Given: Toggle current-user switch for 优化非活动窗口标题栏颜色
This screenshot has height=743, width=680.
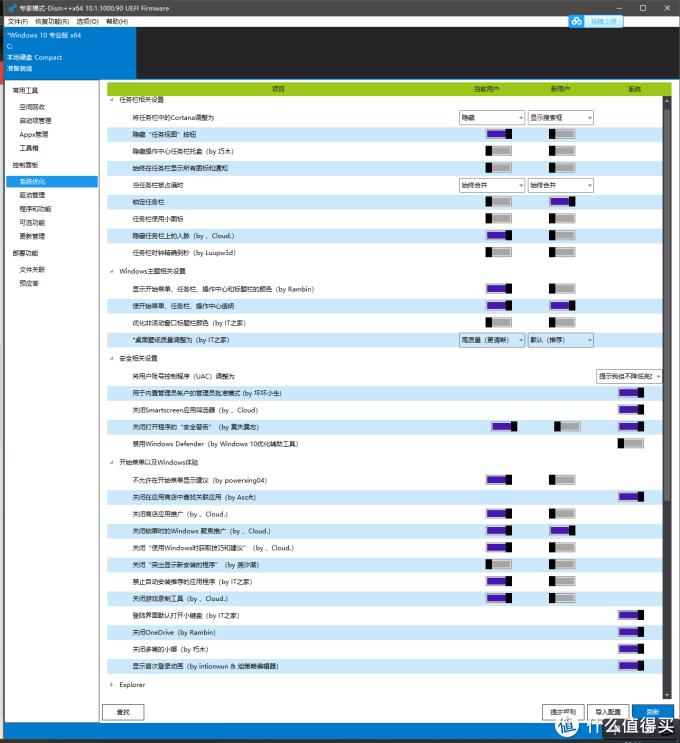Looking at the screenshot, I should pyautogui.click(x=499, y=323).
